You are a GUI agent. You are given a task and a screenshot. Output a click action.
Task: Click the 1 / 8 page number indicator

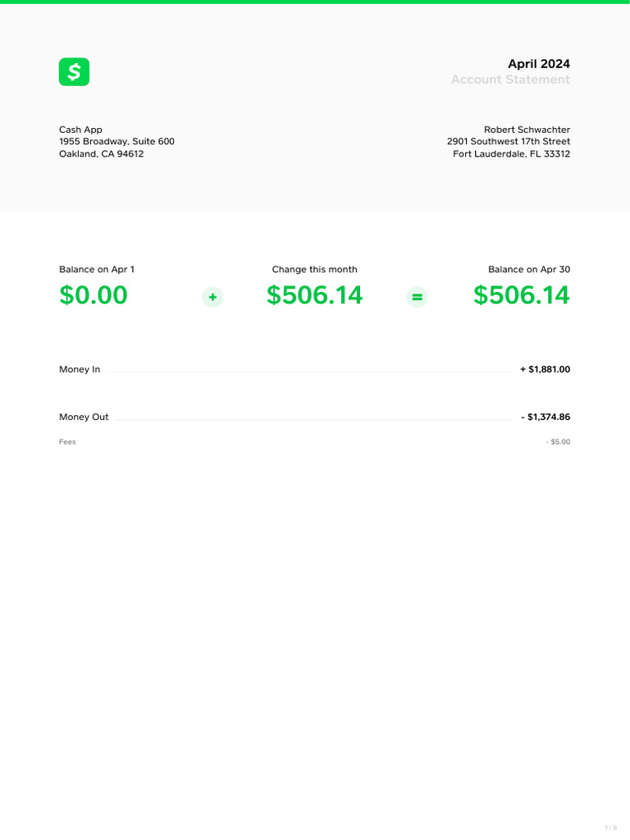tap(610, 828)
